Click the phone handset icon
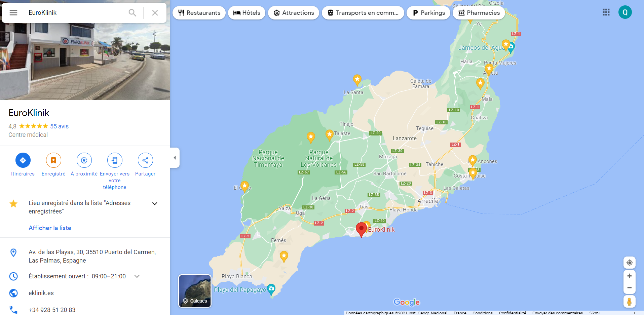The width and height of the screenshot is (644, 315). tap(13, 310)
